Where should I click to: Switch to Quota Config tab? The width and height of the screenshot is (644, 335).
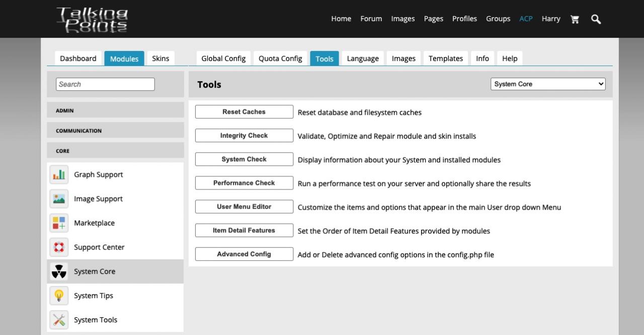click(x=280, y=58)
